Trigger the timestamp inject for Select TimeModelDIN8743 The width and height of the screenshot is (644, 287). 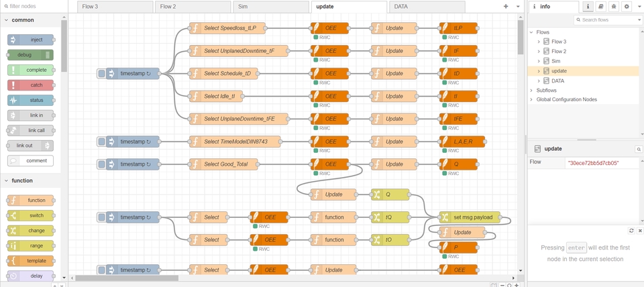tap(101, 141)
